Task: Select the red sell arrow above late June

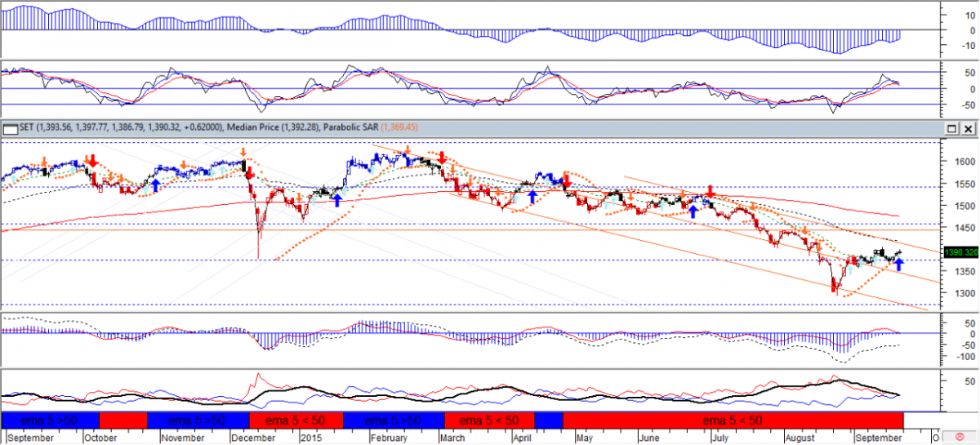Action: 711,192
